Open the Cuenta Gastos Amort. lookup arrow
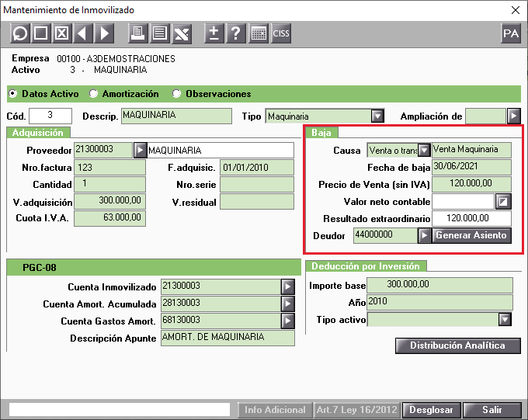Image resolution: width=528 pixels, height=420 pixels. pyautogui.click(x=288, y=321)
